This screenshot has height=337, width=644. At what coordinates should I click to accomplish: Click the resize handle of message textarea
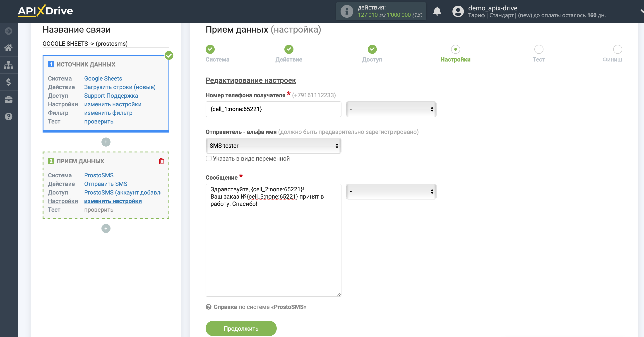tap(339, 294)
